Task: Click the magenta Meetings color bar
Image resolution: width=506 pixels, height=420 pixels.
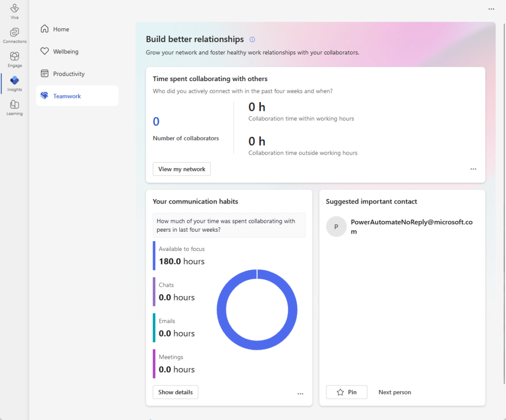Action: pyautogui.click(x=154, y=364)
